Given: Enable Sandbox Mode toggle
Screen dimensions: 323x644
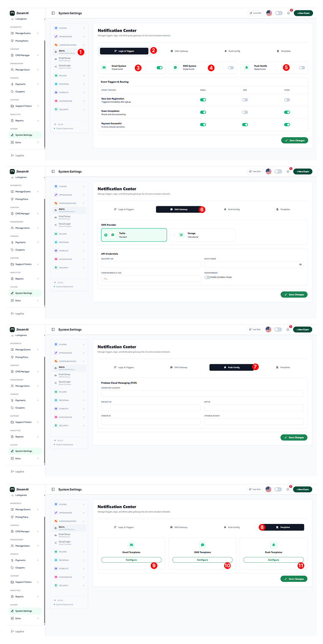Looking at the screenshot, I should [x=207, y=277].
